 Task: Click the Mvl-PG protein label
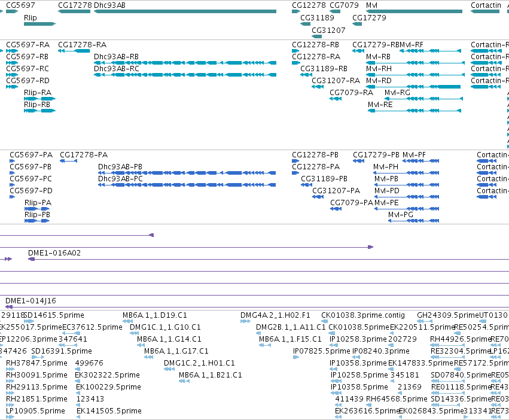pos(401,215)
